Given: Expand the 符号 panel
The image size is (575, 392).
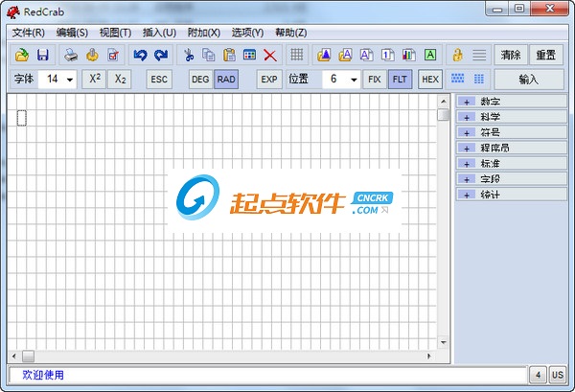Looking at the screenshot, I should coord(511,132).
